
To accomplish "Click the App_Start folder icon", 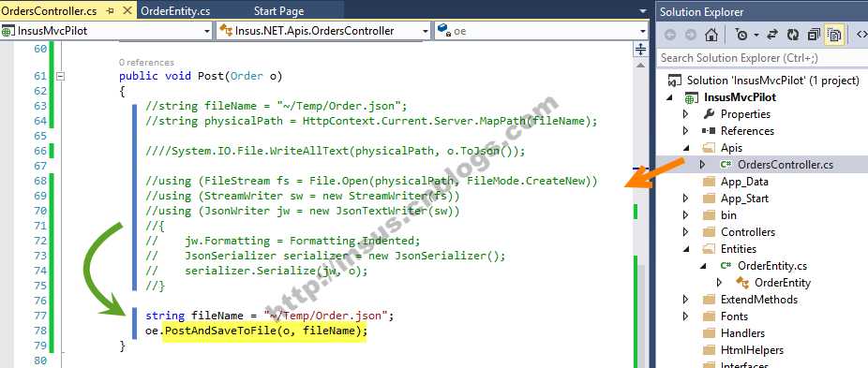I will click(709, 199).
